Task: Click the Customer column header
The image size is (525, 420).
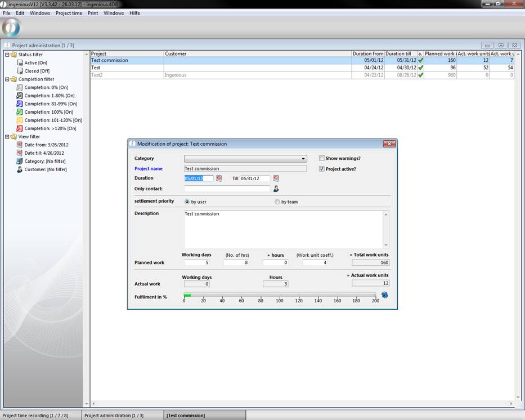Action: point(257,54)
